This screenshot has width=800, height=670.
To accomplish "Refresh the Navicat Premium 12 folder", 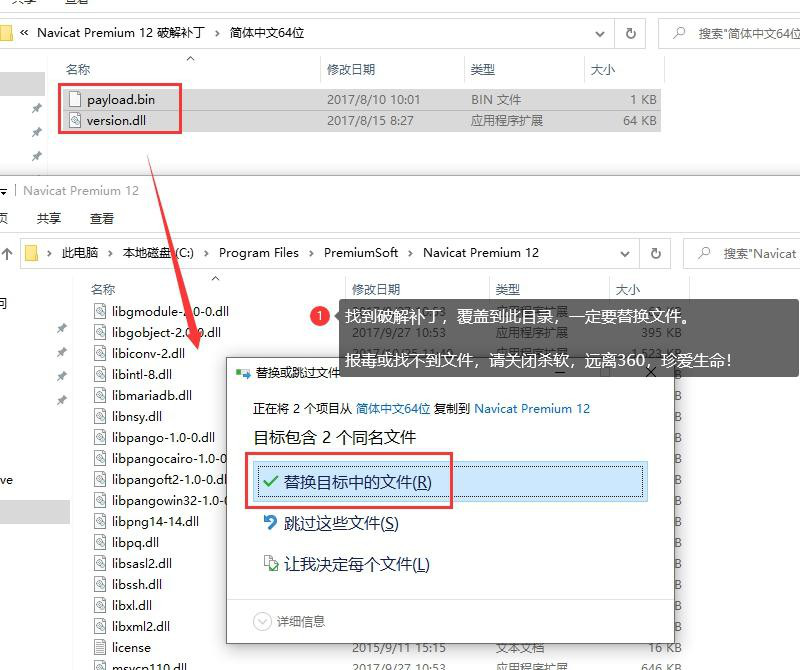I will [x=656, y=254].
